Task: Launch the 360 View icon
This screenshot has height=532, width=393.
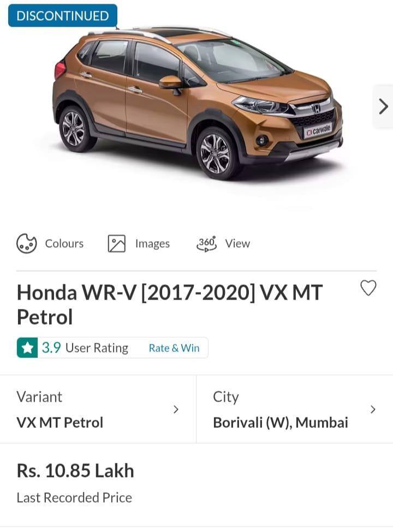Action: point(206,243)
